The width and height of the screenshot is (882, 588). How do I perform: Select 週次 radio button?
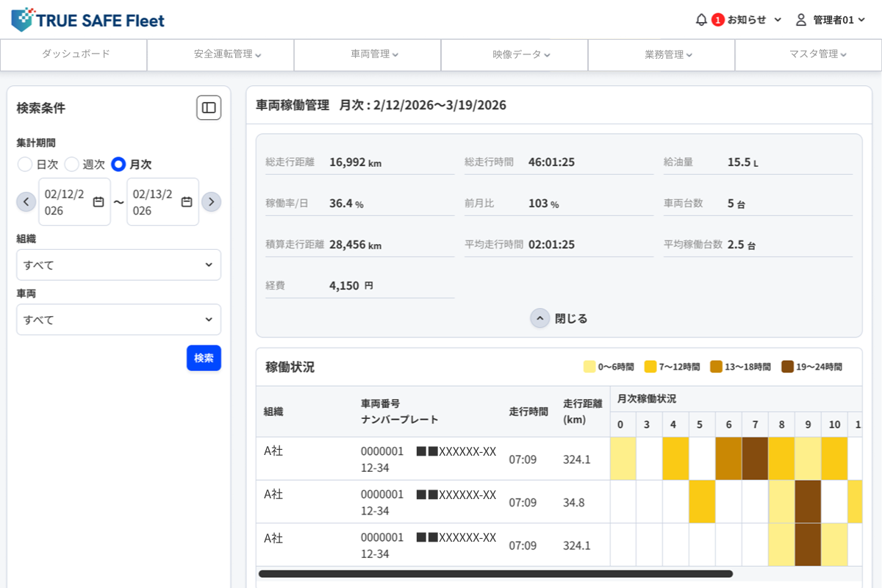pyautogui.click(x=71, y=164)
